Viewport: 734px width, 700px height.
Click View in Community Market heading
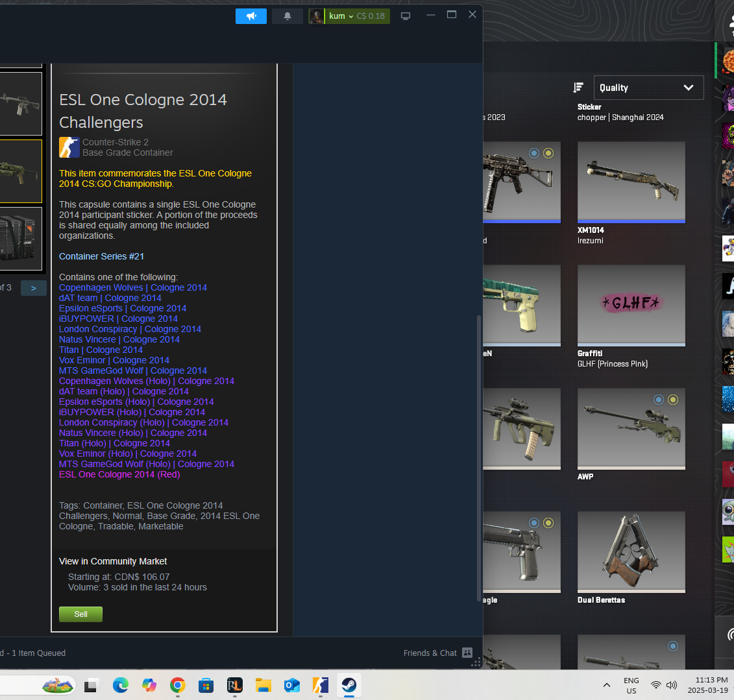(113, 561)
